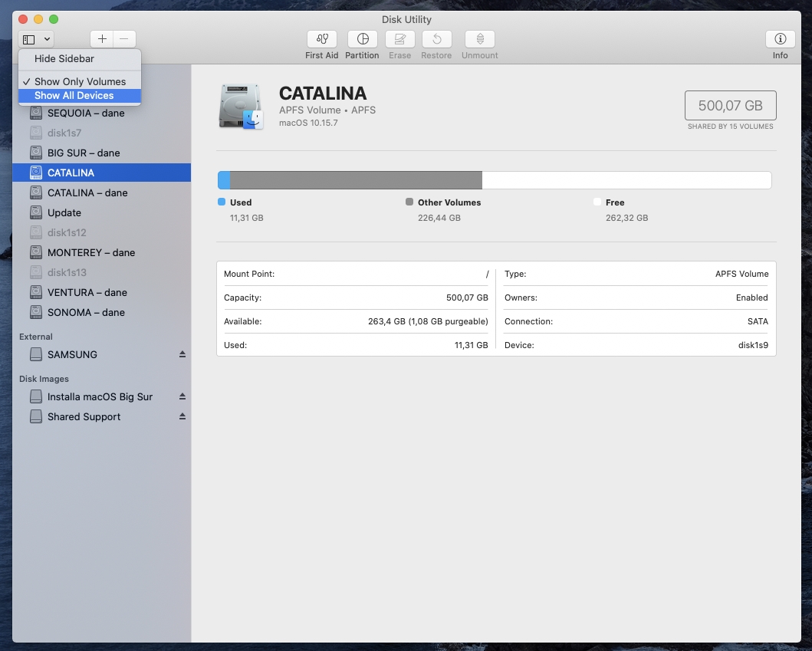Click the sidebar view toolbar icon
Viewport: 812px width, 651px height.
pyautogui.click(x=29, y=39)
